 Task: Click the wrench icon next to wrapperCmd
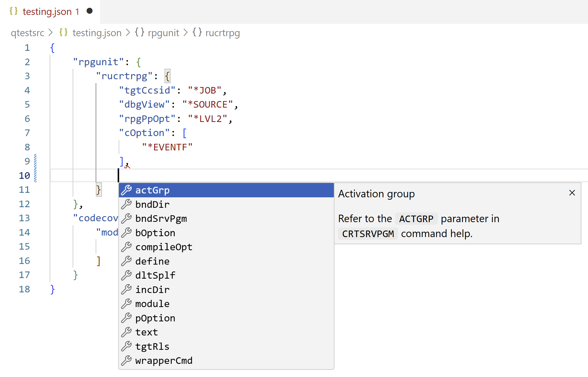pyautogui.click(x=127, y=360)
